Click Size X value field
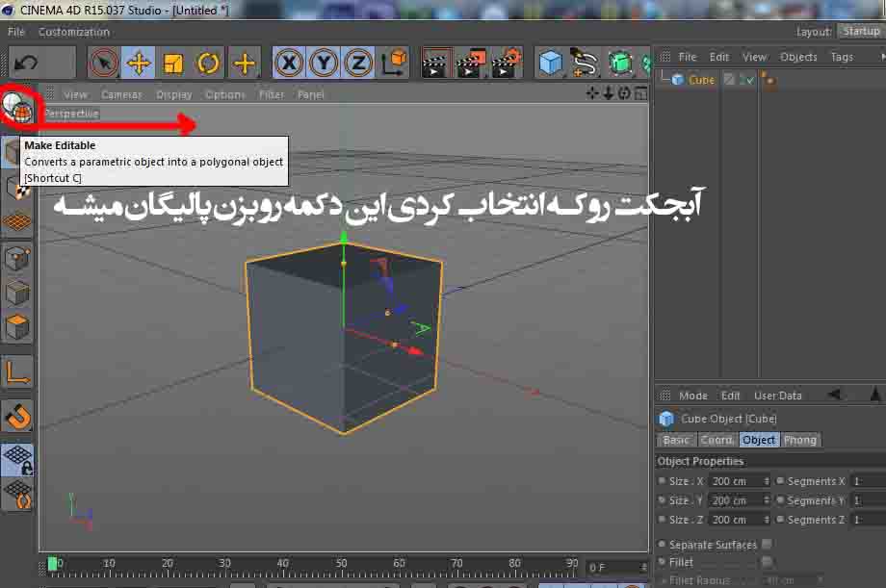 tap(735, 481)
